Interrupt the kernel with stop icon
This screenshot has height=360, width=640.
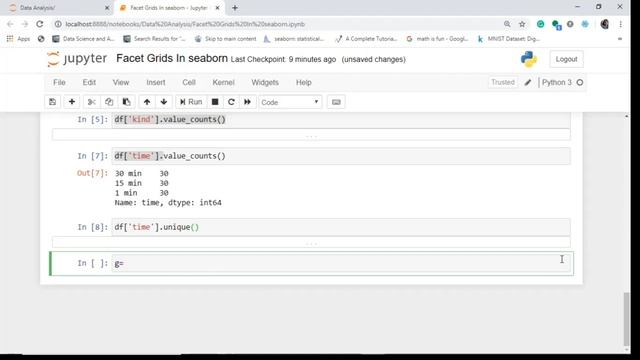click(215, 102)
